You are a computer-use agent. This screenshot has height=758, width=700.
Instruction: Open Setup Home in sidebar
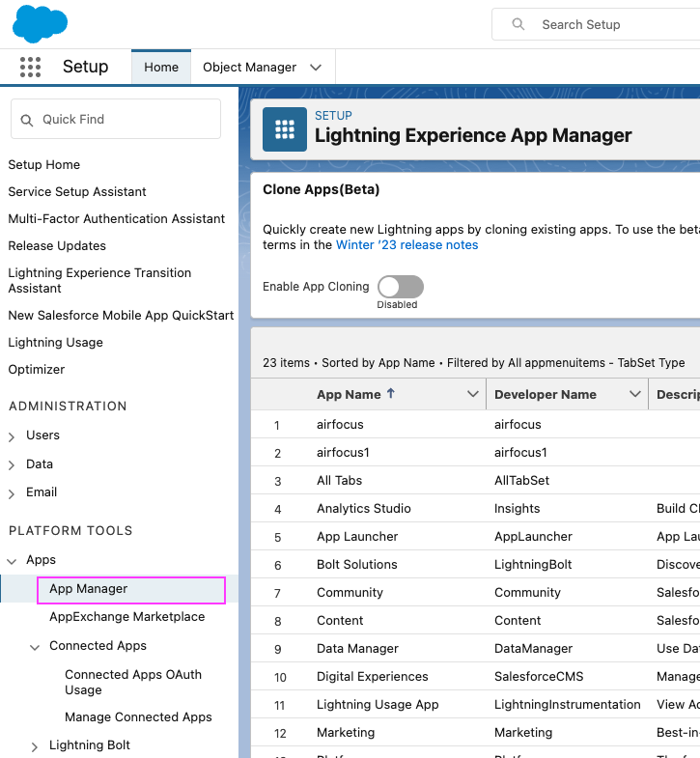click(x=44, y=165)
